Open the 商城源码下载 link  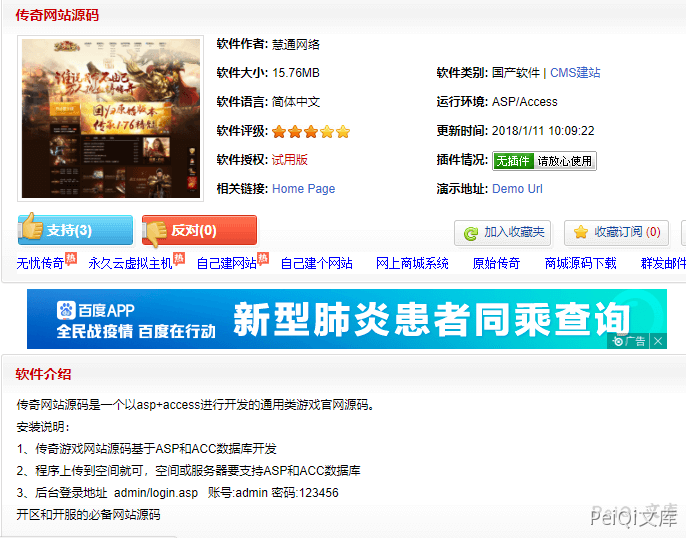tap(580, 264)
